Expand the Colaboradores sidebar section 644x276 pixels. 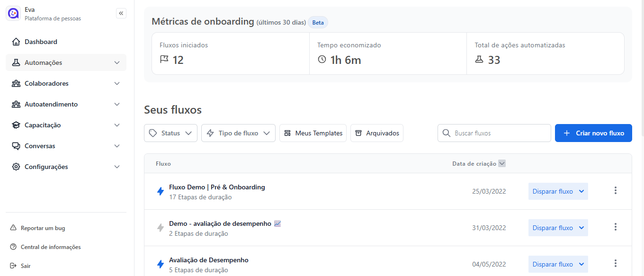[66, 83]
